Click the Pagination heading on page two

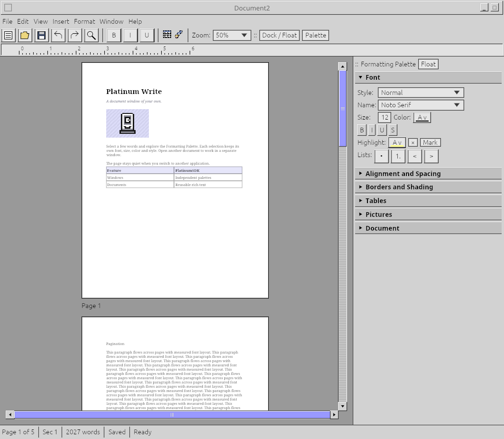(115, 344)
